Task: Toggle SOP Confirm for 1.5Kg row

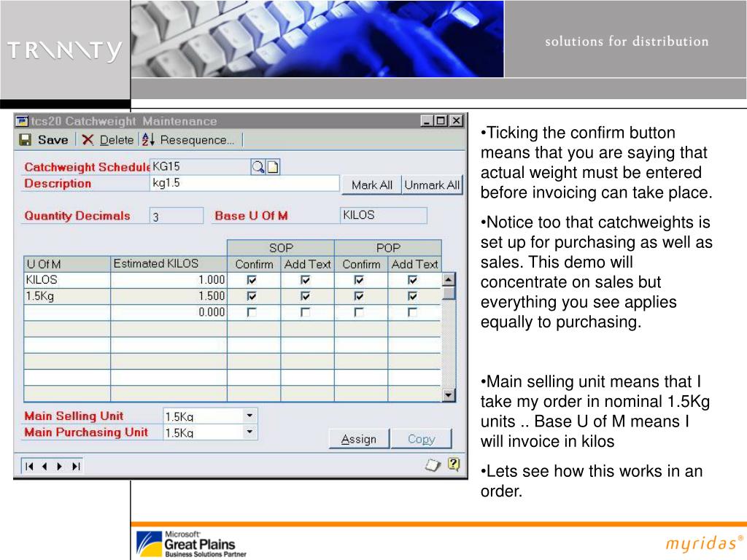Action: click(x=252, y=296)
